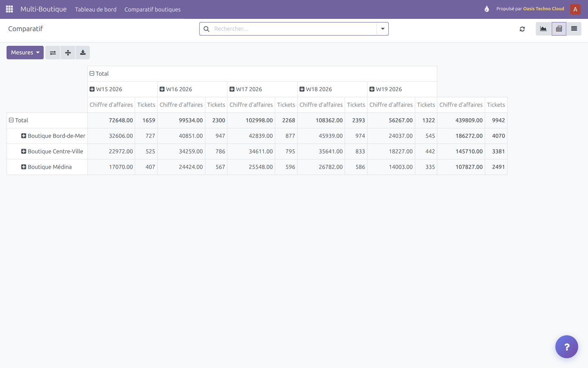Open the apps grid menu icon
Viewport: 588px width, 368px height.
click(x=9, y=9)
